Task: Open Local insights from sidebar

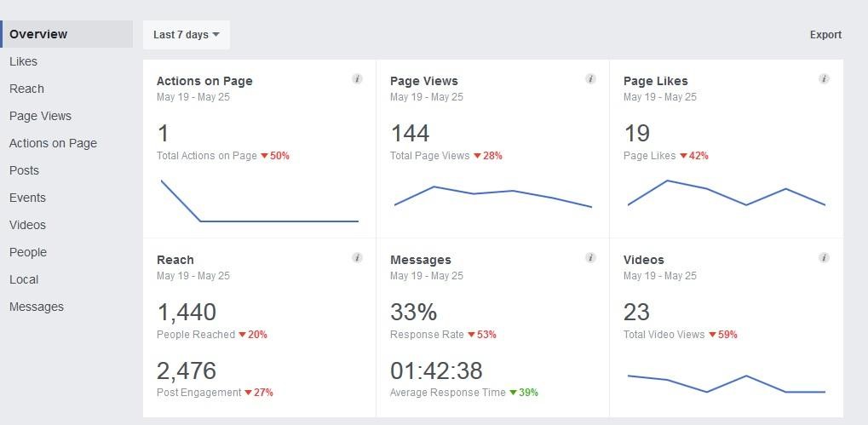Action: [x=24, y=279]
